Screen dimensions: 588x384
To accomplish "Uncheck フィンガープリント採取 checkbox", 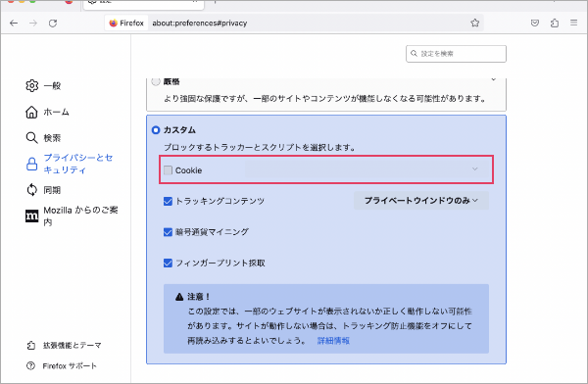I will (x=168, y=263).
